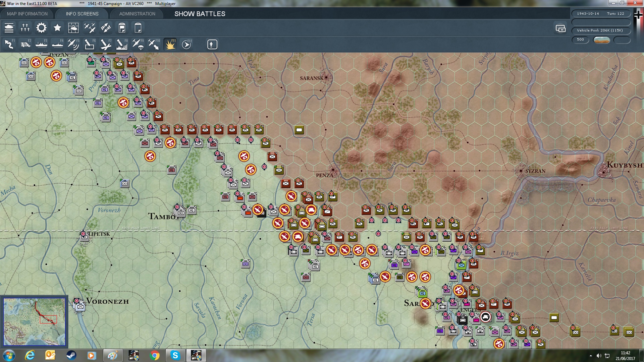Screen dimensions: 644x362
Task: Open the Windows Start menu
Action: 9,355
